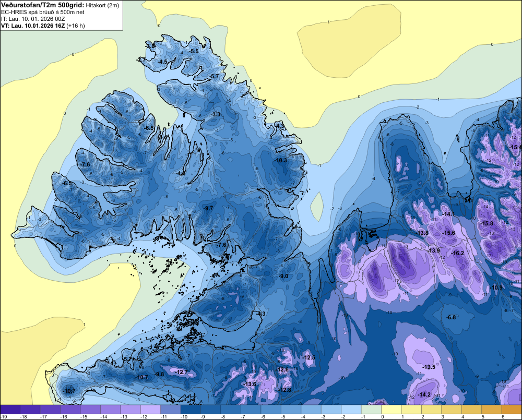
Task: Click the -4 label on the color scale
Action: (x=303, y=417)
